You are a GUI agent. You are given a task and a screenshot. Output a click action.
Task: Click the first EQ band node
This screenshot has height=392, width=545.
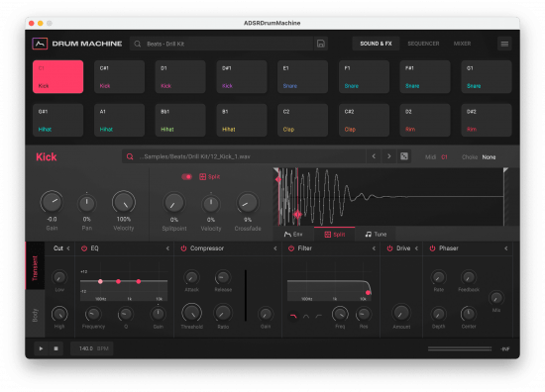tap(100, 281)
